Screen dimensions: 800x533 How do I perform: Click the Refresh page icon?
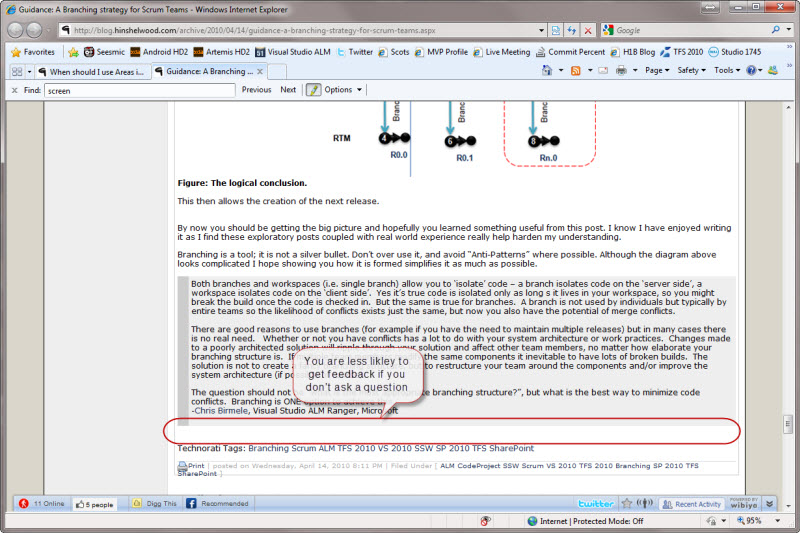[x=571, y=30]
